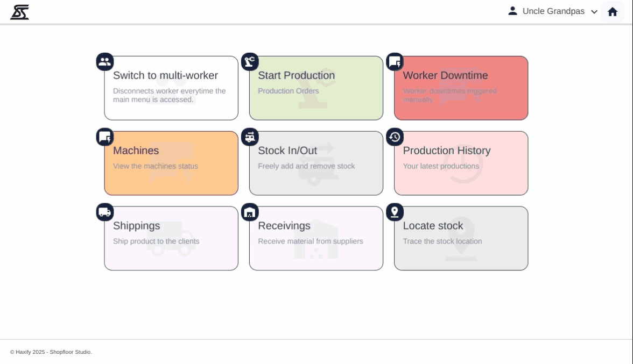Image resolution: width=633 pixels, height=364 pixels.
Task: Click the Locate stock pin icon
Action: click(395, 212)
